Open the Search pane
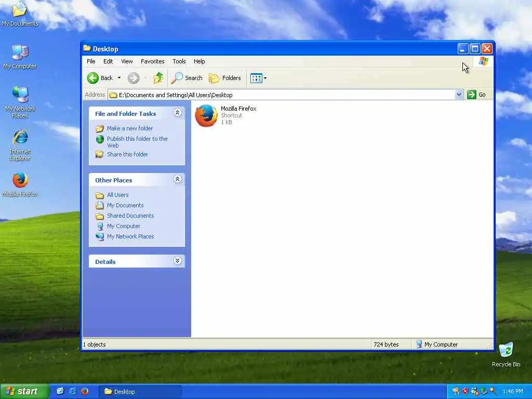The image size is (532, 399). [x=187, y=78]
